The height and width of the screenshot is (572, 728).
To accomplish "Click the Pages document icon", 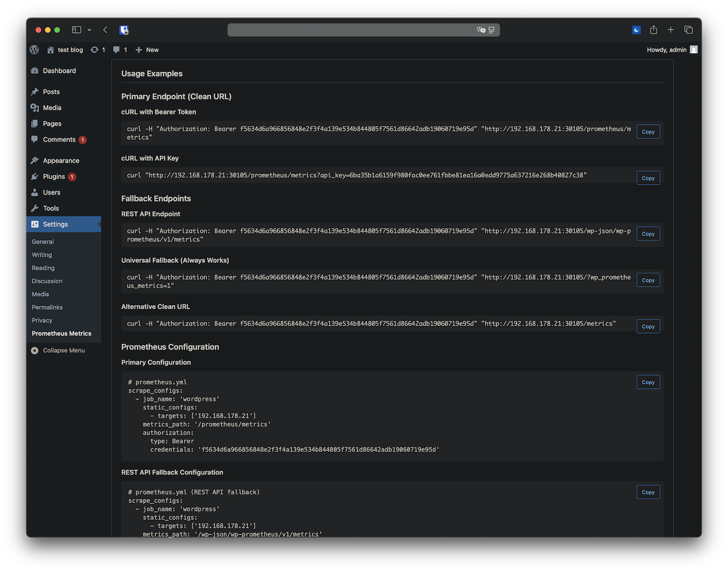I will (34, 123).
